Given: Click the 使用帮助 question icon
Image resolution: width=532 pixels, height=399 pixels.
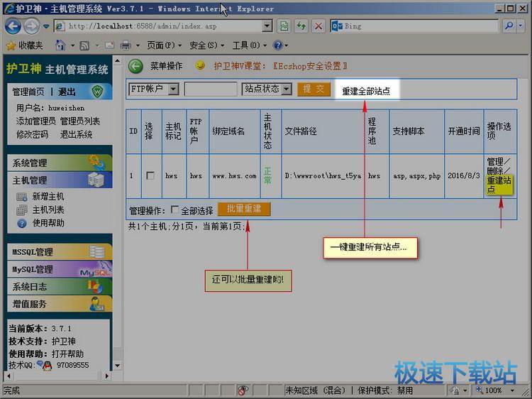Looking at the screenshot, I should (x=22, y=223).
